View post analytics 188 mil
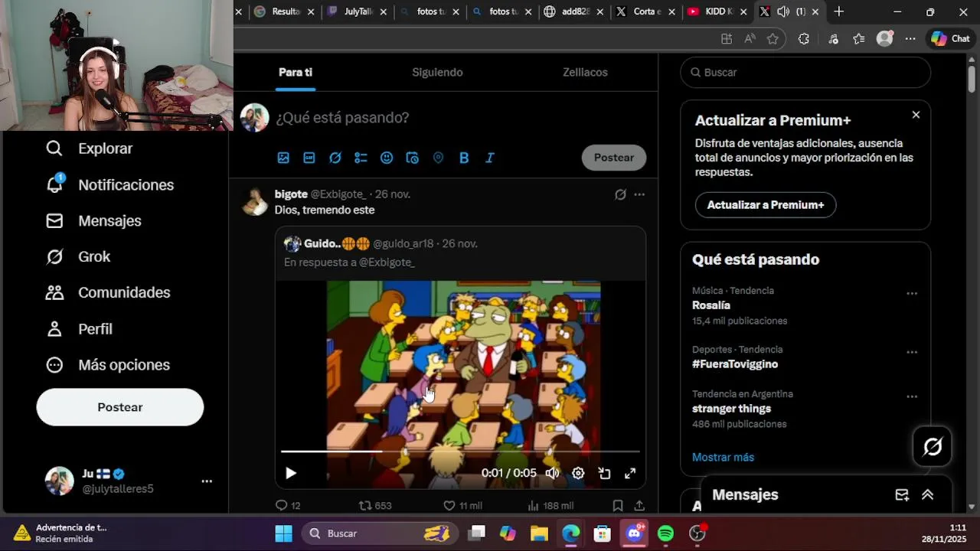 550,506
